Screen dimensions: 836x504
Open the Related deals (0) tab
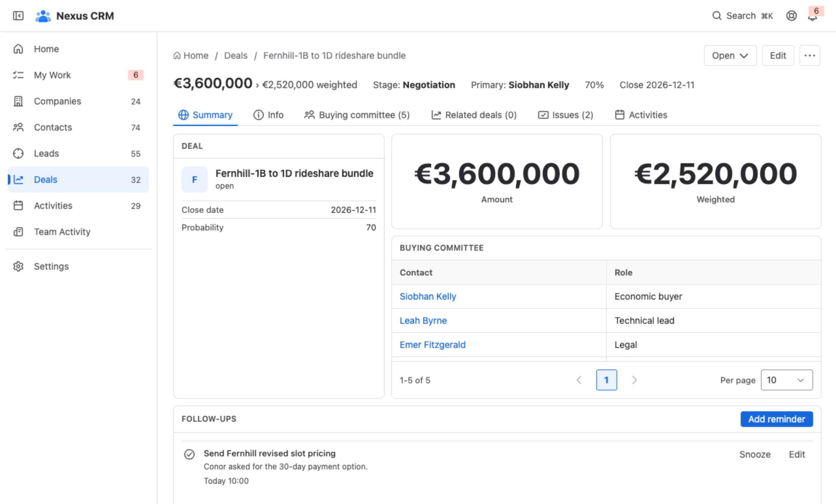[474, 115]
